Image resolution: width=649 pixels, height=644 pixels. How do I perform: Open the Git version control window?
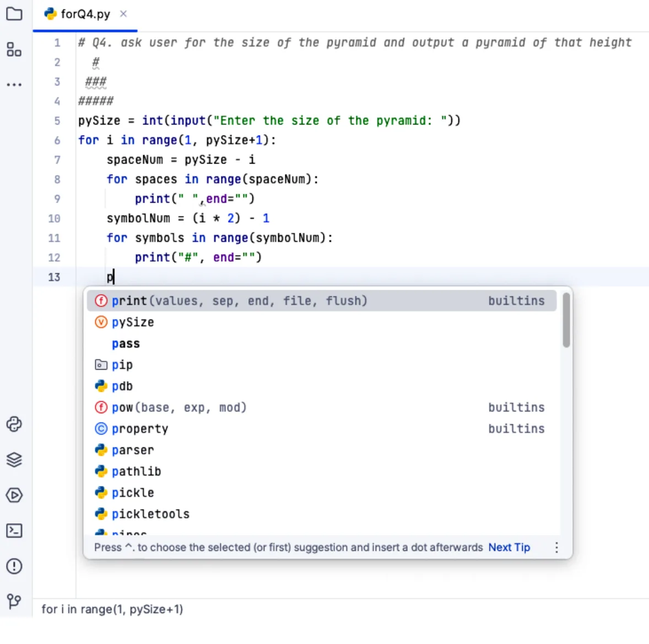coord(14,600)
